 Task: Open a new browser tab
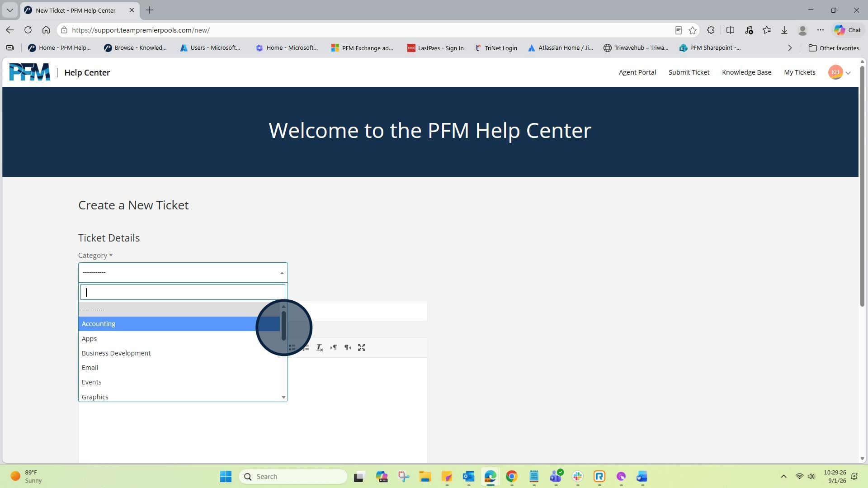[150, 10]
